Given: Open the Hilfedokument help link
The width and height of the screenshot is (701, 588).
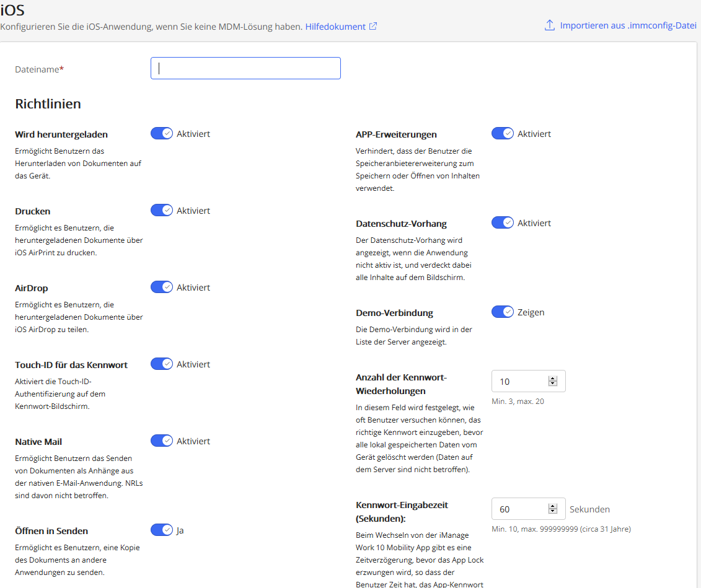Looking at the screenshot, I should click(x=335, y=27).
